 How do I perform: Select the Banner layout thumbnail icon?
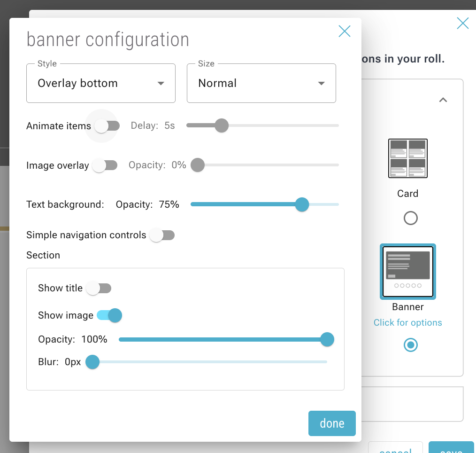pos(407,271)
